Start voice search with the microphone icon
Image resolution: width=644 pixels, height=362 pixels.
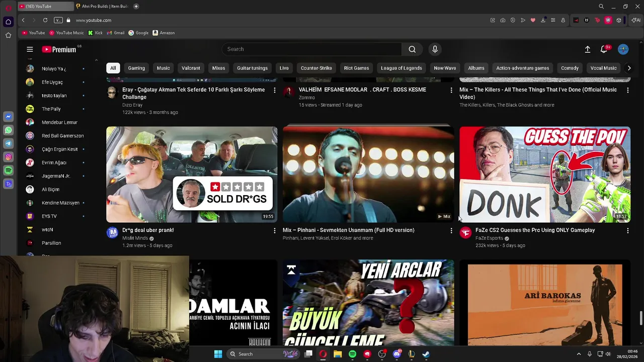(435, 49)
